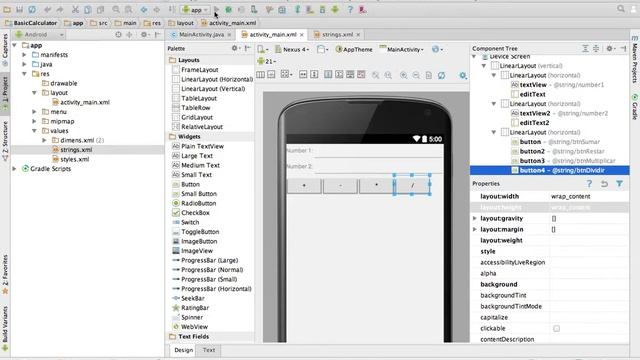This screenshot has height=360, width=640.
Task: Click the layout breadcrumb
Action: point(181,23)
